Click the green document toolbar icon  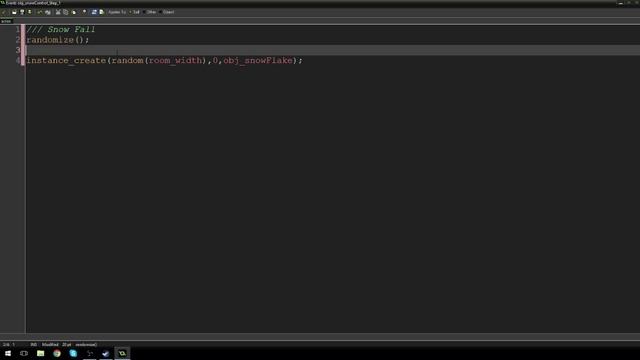[102, 12]
